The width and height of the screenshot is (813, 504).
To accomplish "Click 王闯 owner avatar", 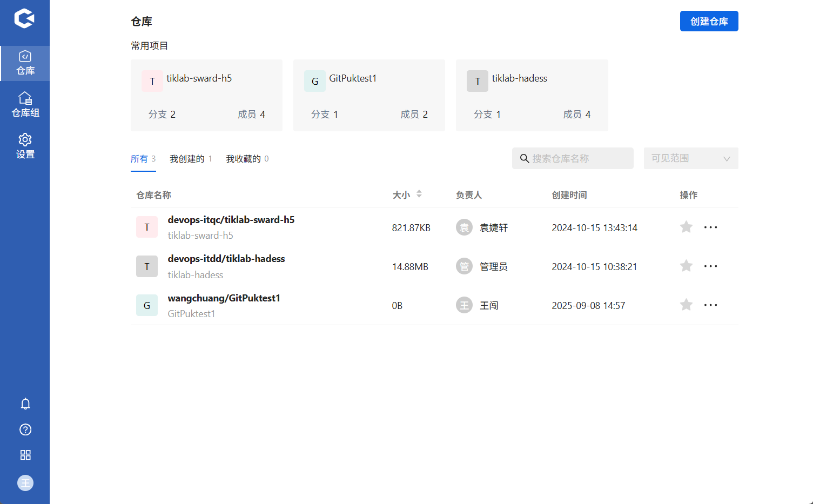I will click(464, 305).
